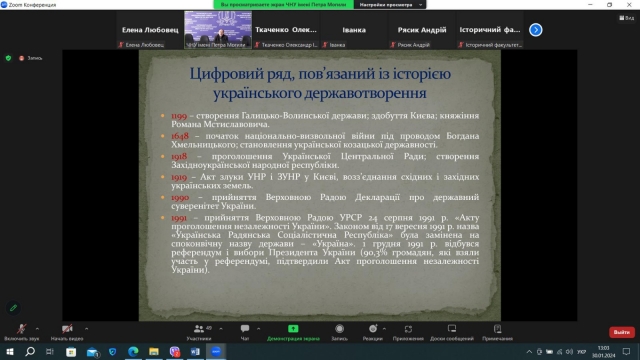This screenshot has height=360, width=640.
Task: Click the Запись recording indicator
Action: tap(31, 58)
